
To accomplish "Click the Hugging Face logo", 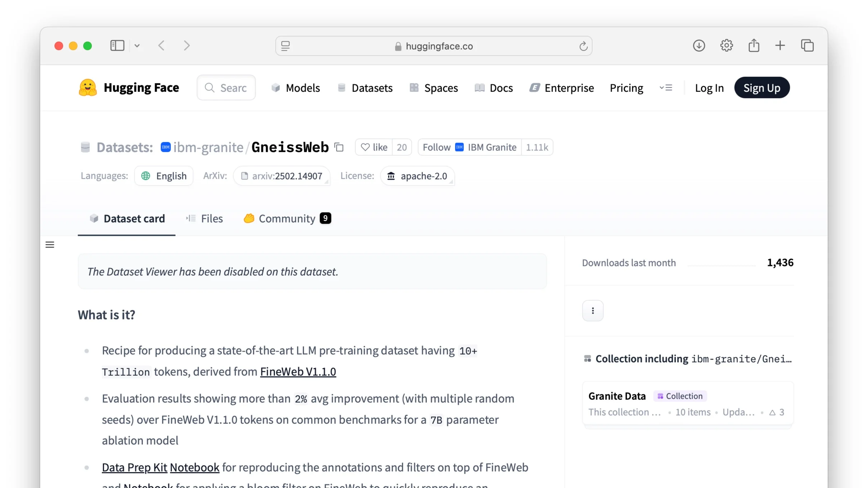I will click(129, 88).
